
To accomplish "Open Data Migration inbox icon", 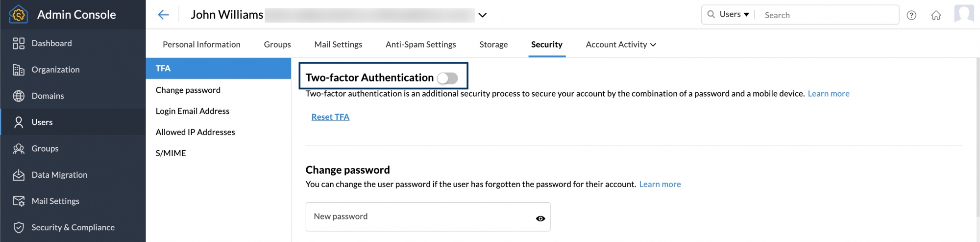I will click(x=19, y=175).
